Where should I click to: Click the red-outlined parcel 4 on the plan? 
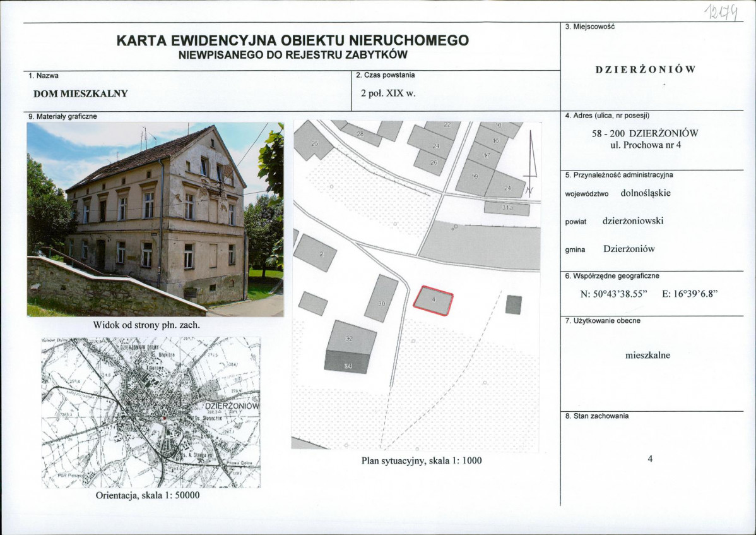tap(434, 298)
